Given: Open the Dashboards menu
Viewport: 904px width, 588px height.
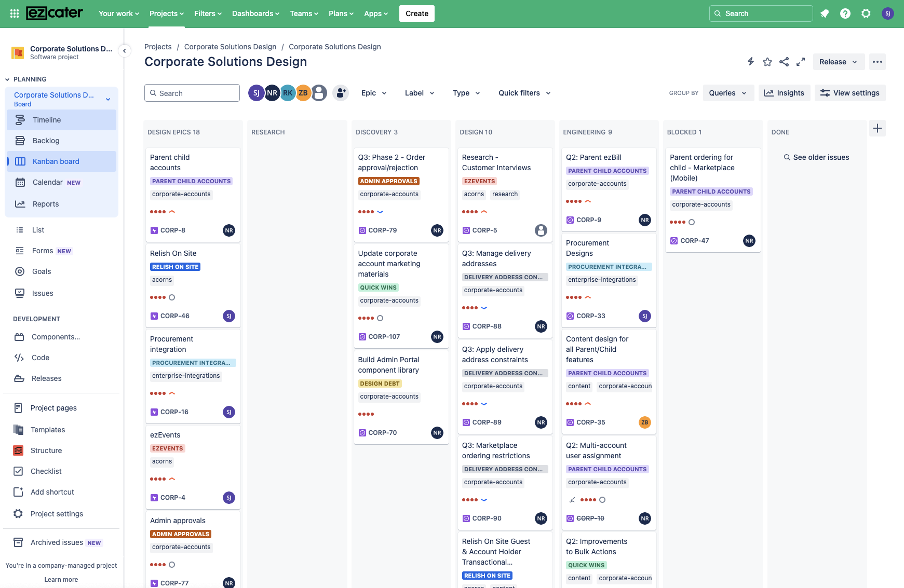Looking at the screenshot, I should click(x=255, y=13).
